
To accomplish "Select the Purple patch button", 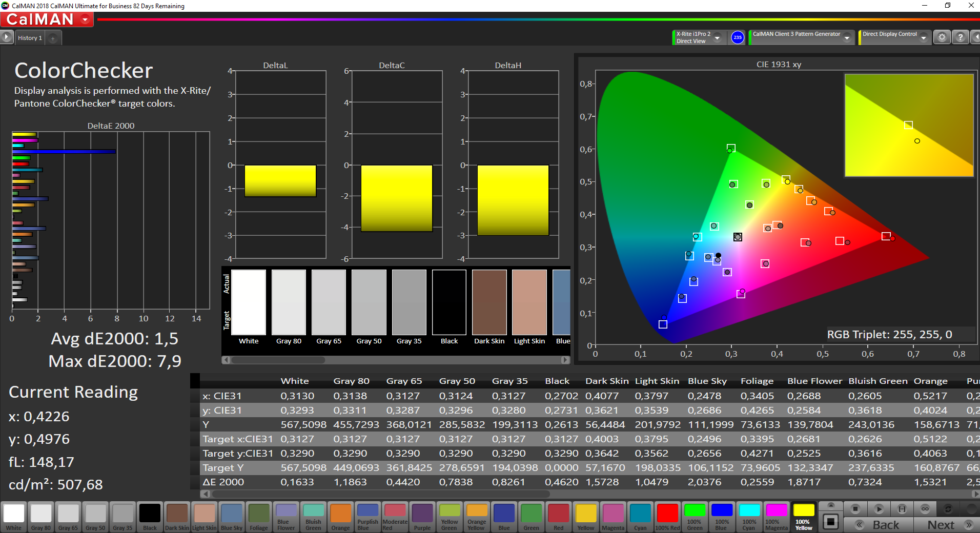I will (422, 517).
